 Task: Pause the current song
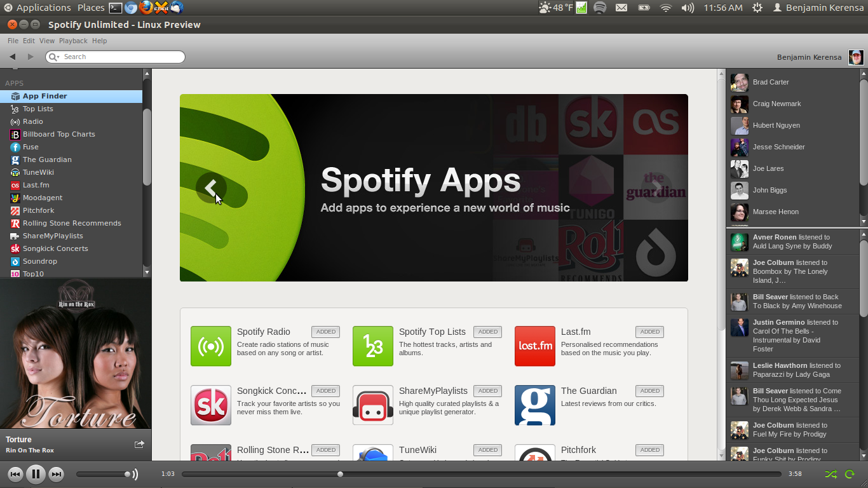(x=36, y=474)
